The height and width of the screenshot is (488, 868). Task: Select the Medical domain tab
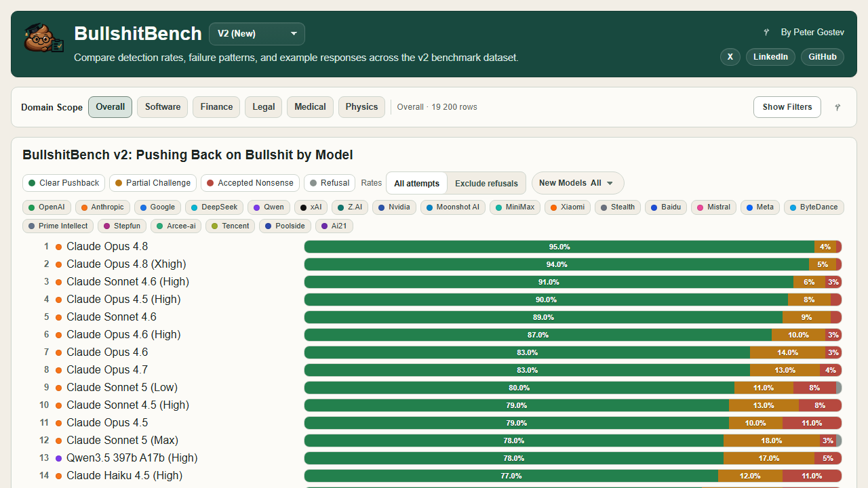pos(310,107)
